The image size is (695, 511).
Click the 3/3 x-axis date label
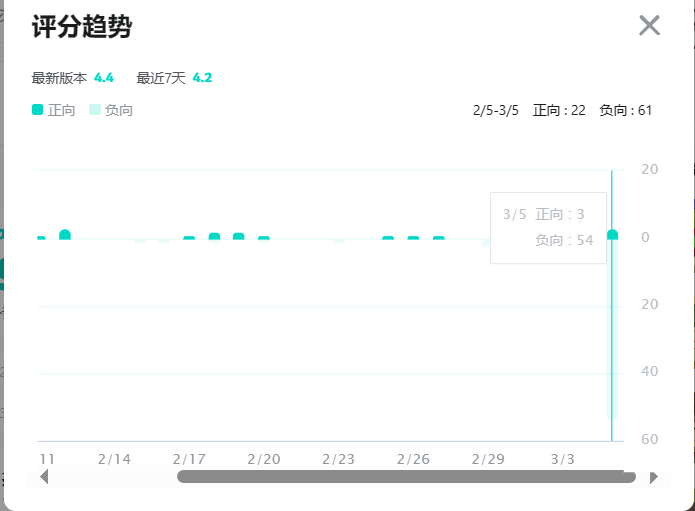tap(562, 459)
